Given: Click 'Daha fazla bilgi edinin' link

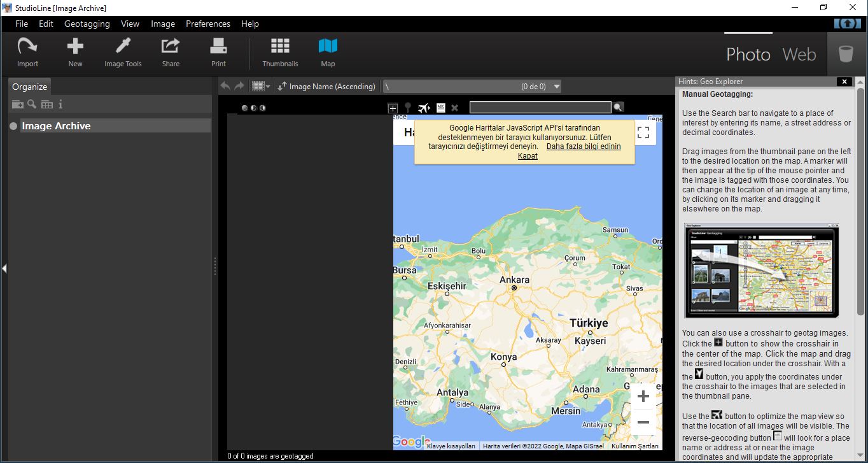Looking at the screenshot, I should coord(584,146).
